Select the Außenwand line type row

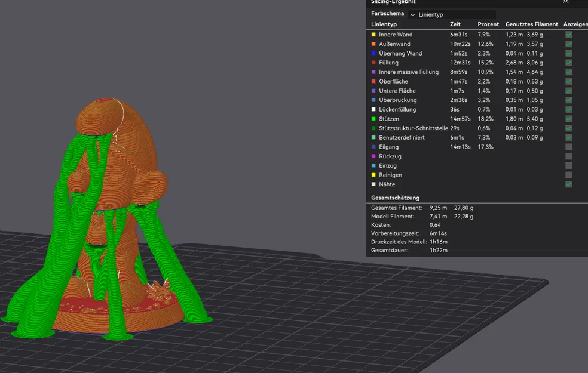point(397,44)
